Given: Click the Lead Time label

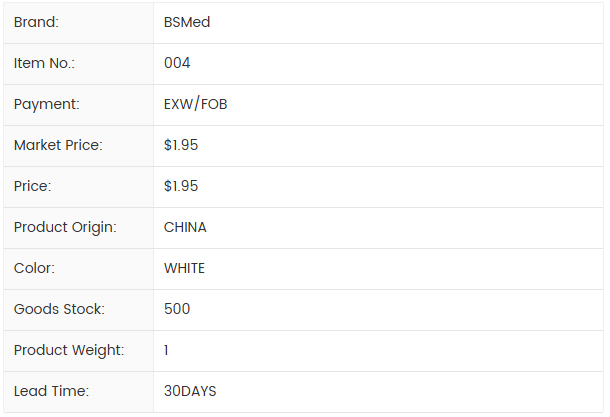Looking at the screenshot, I should point(51,391).
